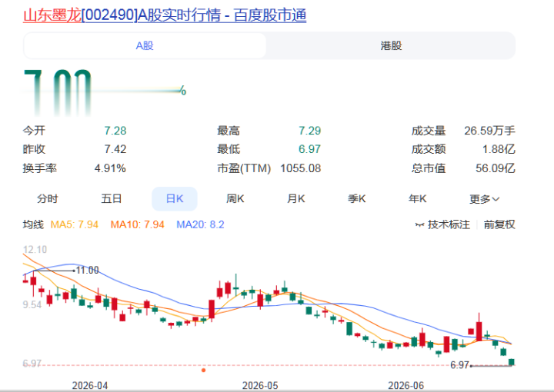Open the 山东墨龙[002490] title link
Image resolution: width=554 pixels, height=392 pixels.
165,15
